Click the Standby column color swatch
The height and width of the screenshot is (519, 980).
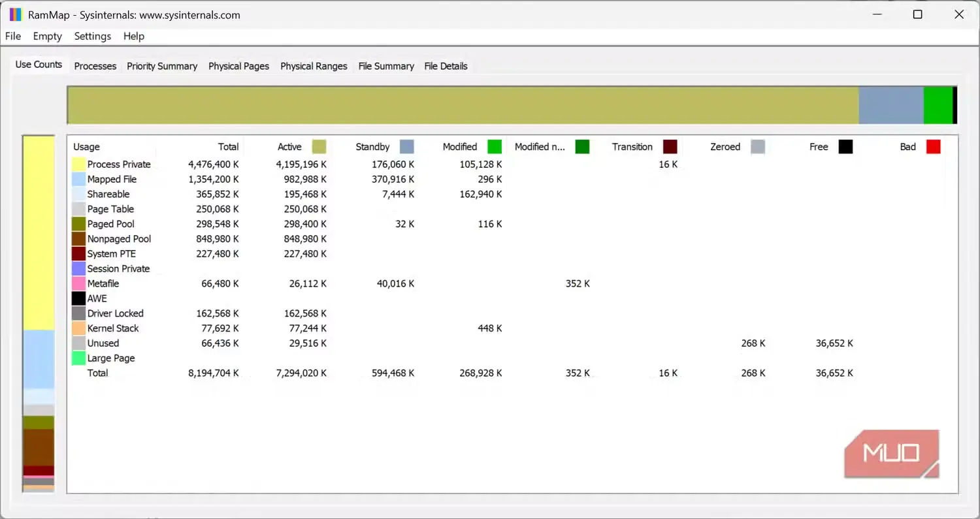point(407,147)
